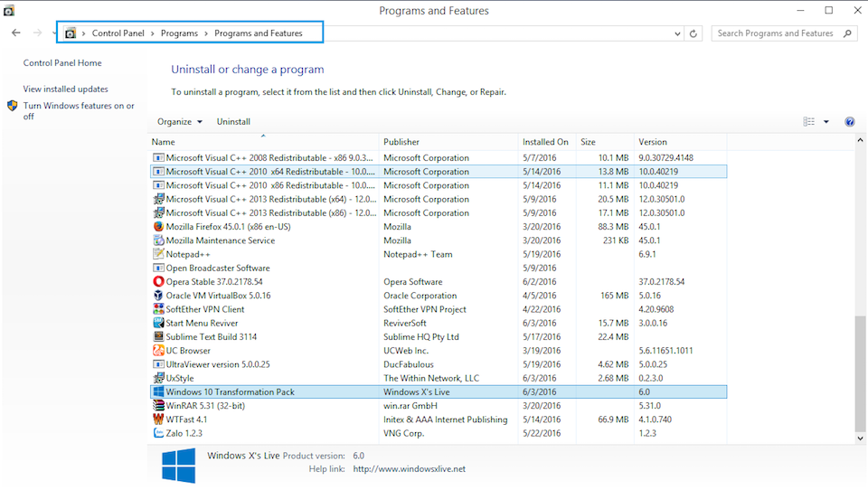Sort by the Size column header
868x490 pixels.
[605, 142]
